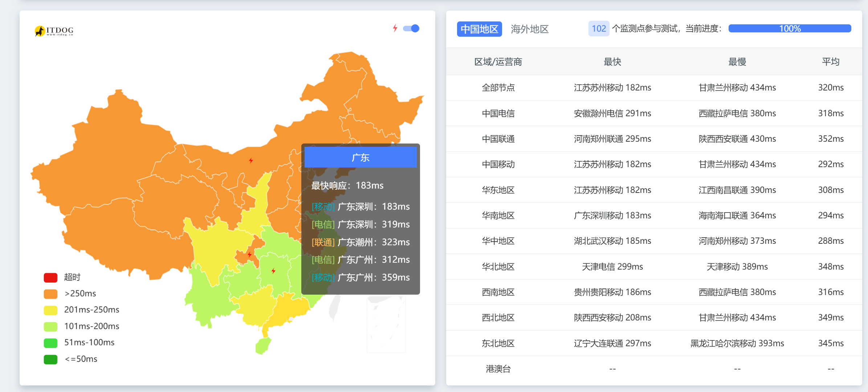Click the lightning marker on Chongqing
This screenshot has height=392, width=868.
tap(249, 254)
